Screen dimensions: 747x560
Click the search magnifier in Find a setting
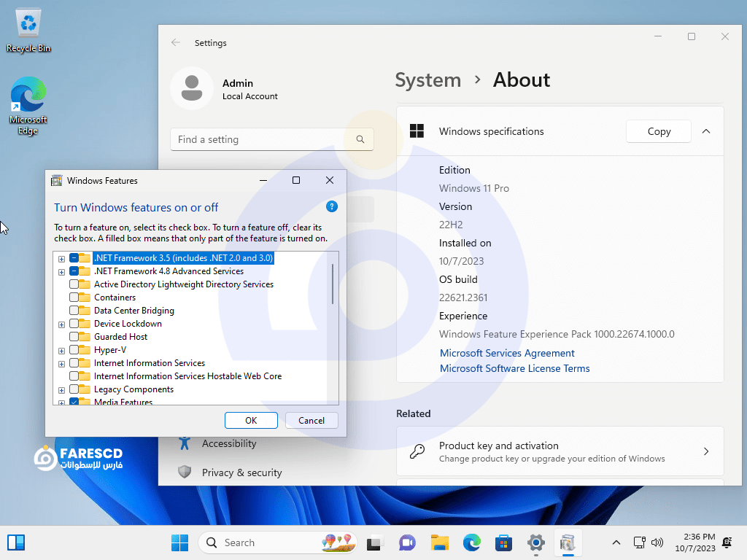click(x=360, y=139)
